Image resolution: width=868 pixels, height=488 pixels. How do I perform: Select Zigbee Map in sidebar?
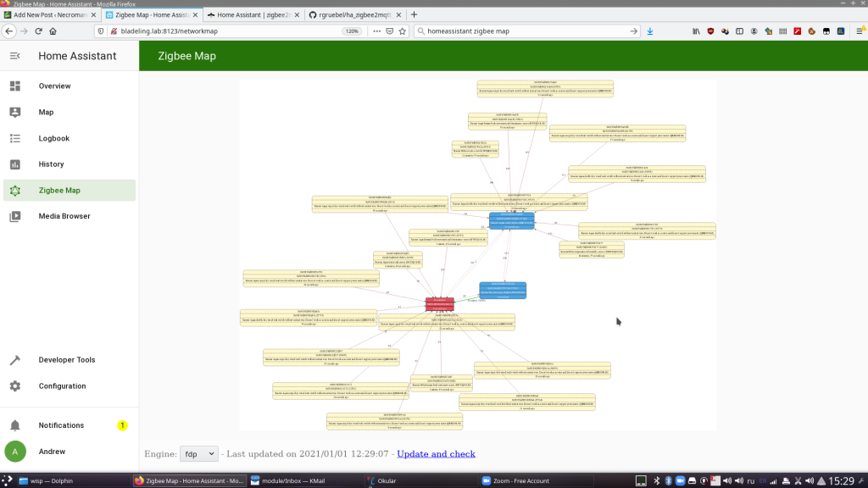coord(70,191)
